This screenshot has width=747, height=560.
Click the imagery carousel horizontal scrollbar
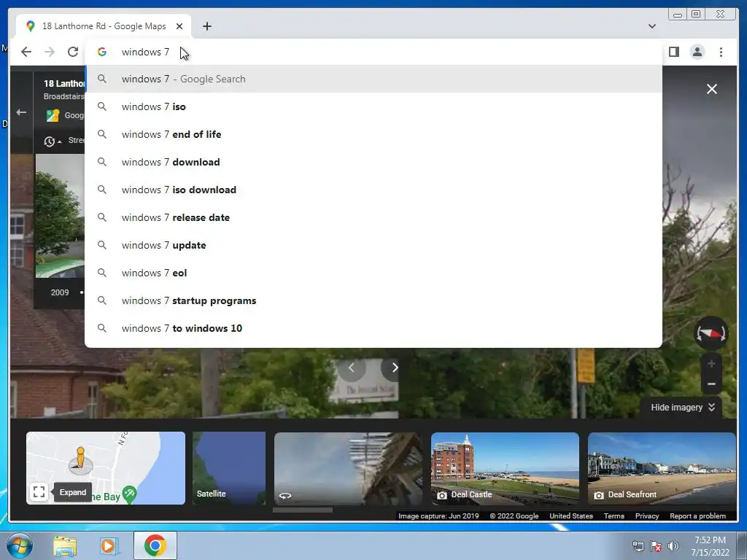click(x=303, y=510)
